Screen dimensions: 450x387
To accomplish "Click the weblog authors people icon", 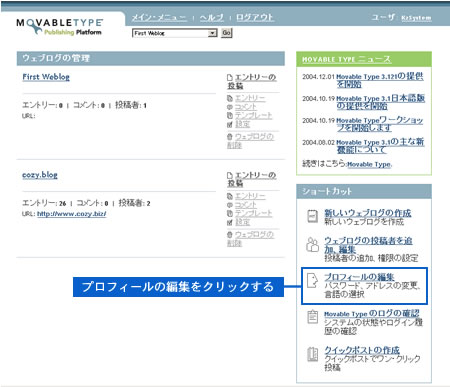I will pyautogui.click(x=312, y=245).
